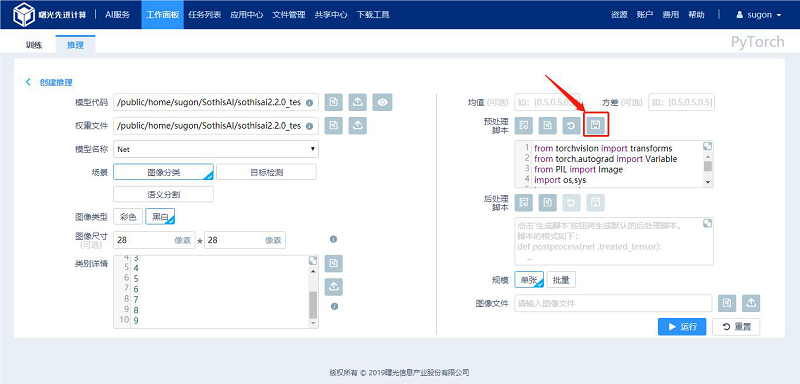Select 批量 scale option
The width and height of the screenshot is (800, 384).
[561, 279]
